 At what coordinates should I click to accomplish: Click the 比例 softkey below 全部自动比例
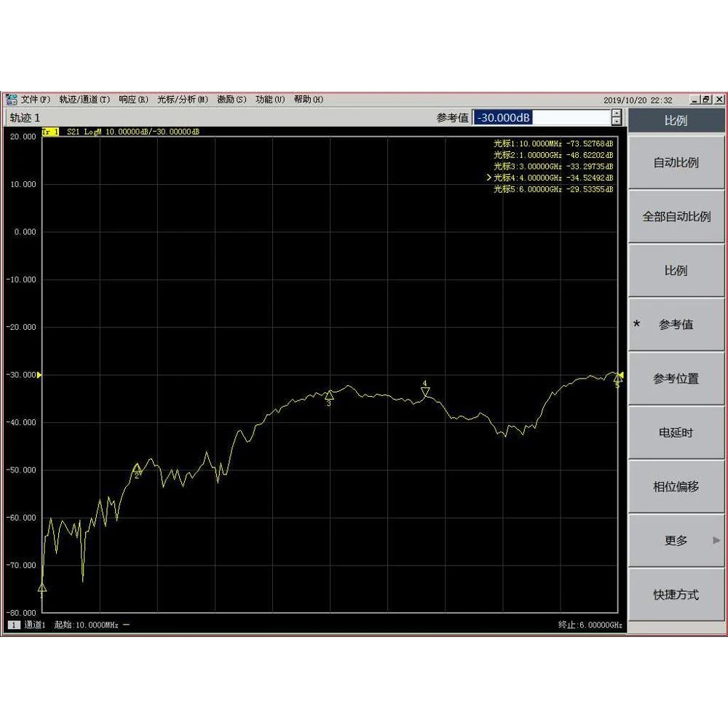tap(676, 270)
